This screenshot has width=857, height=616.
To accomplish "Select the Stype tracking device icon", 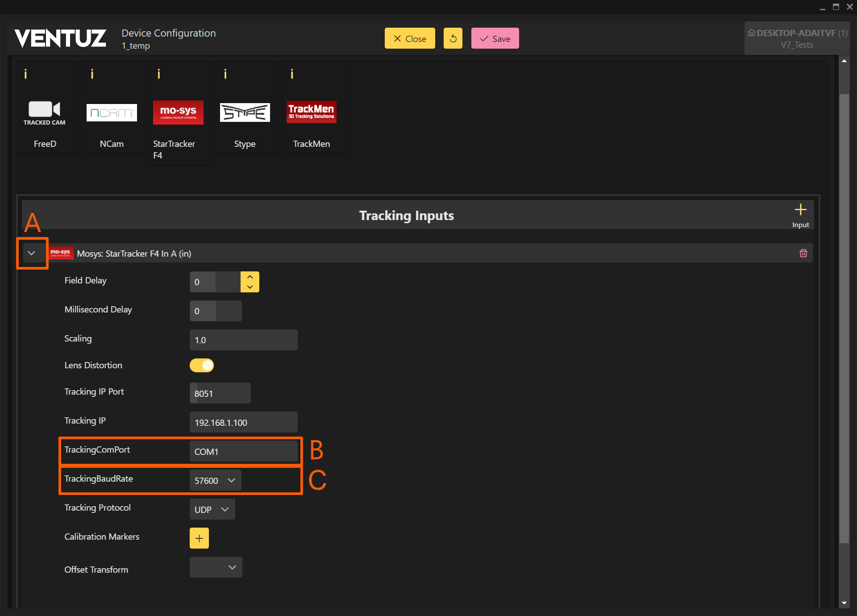I will click(x=245, y=112).
